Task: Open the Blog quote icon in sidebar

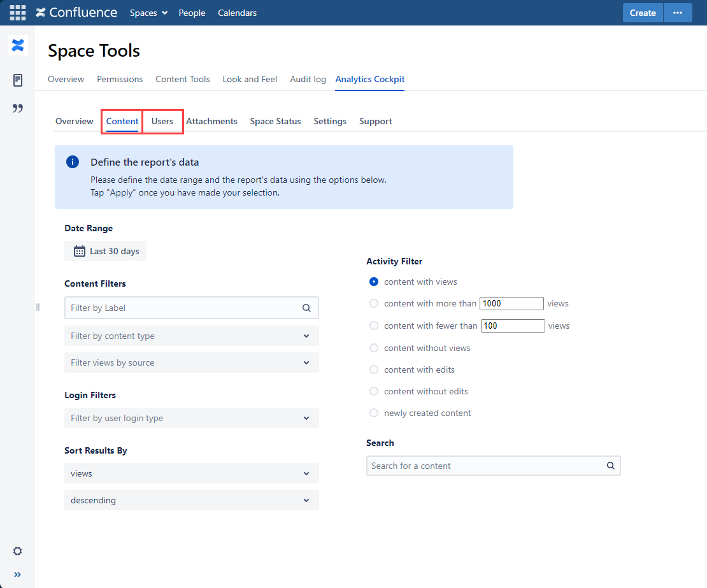Action: point(18,108)
